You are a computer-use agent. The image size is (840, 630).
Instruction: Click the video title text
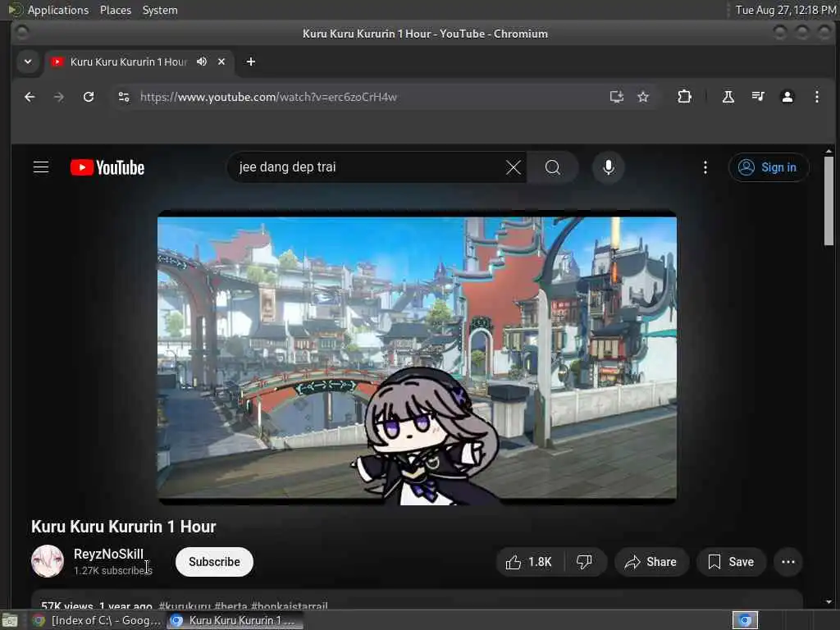(123, 527)
